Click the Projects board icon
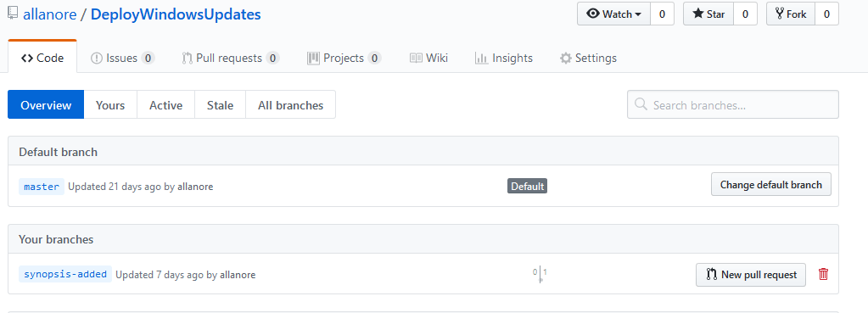Screen dimensions: 868x313 click(313, 58)
